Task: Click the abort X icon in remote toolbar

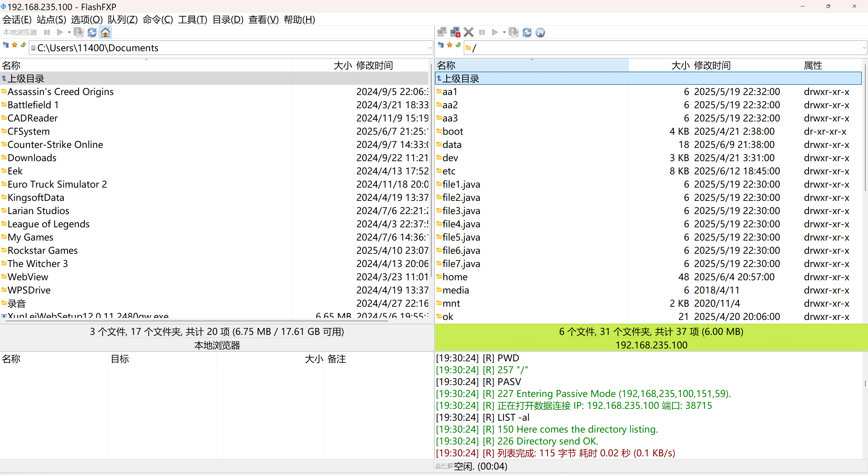Action: (x=468, y=32)
